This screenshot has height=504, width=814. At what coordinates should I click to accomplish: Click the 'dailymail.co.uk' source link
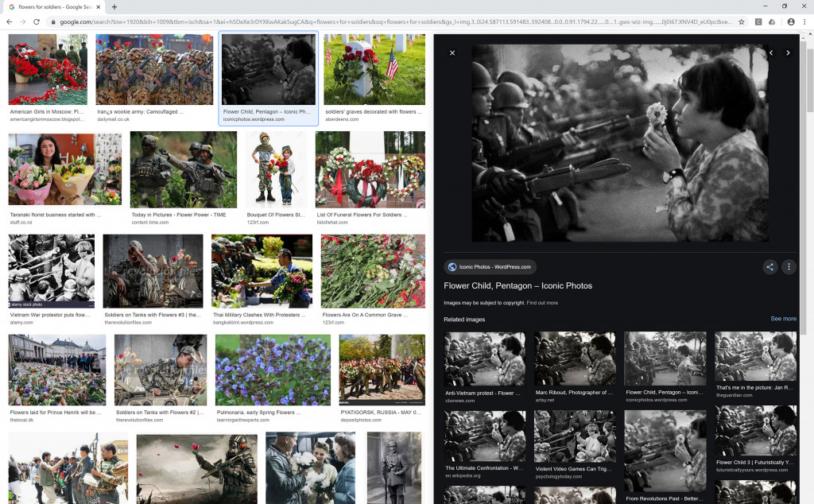(113, 119)
